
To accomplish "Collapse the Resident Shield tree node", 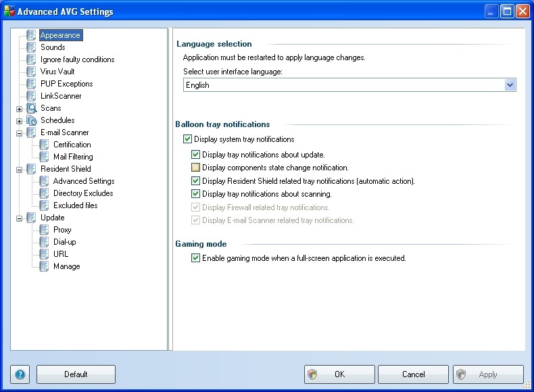I will click(x=20, y=170).
